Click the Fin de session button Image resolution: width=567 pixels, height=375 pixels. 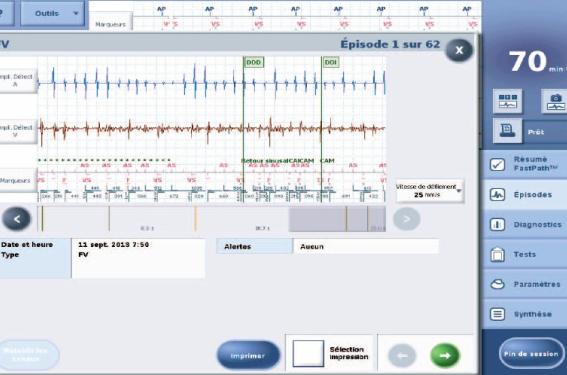tap(531, 353)
